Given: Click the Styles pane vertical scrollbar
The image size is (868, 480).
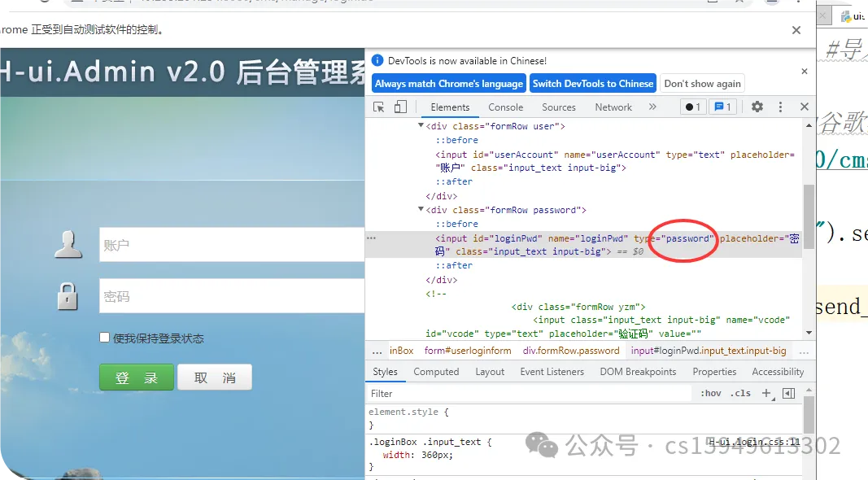Looking at the screenshot, I should tap(809, 414).
